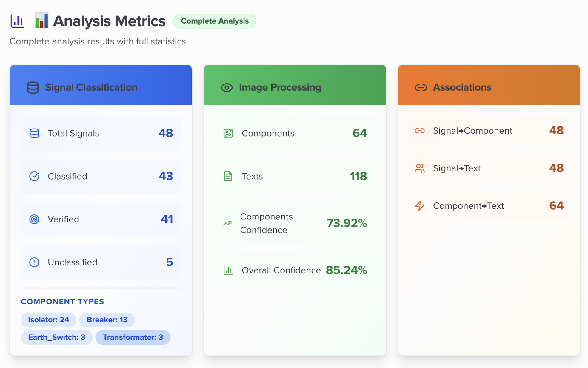Click the alert circle icon beside Unclassified
588x368 pixels.
click(34, 262)
